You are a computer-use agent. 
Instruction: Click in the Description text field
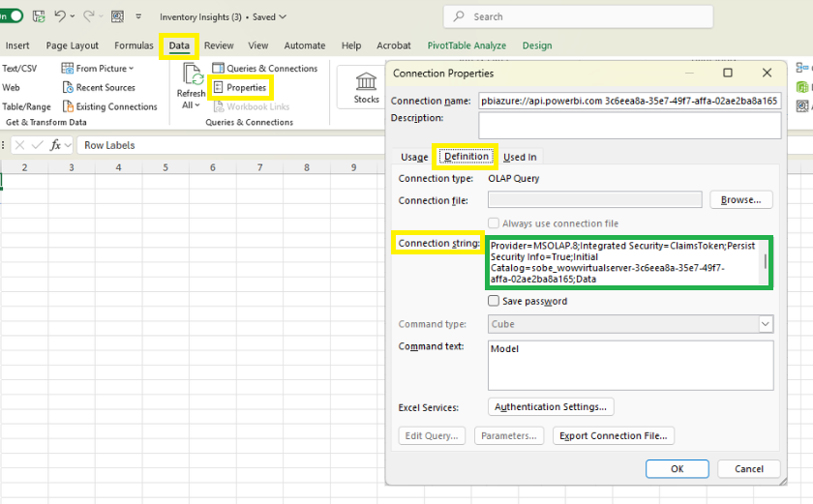[629, 125]
